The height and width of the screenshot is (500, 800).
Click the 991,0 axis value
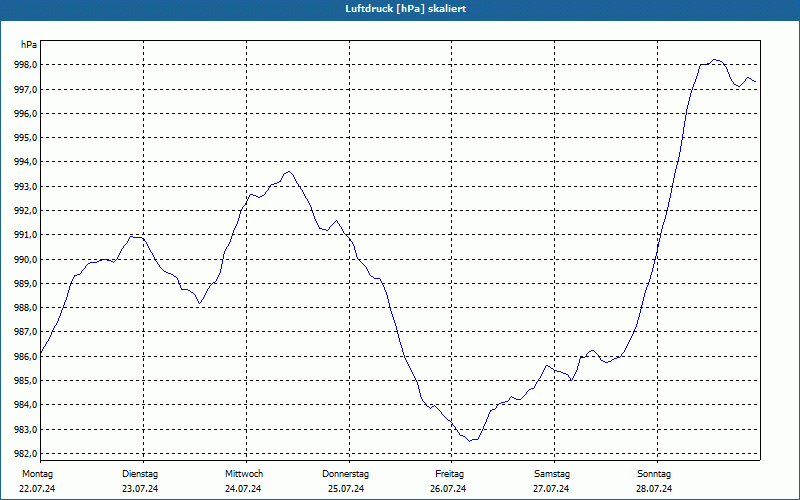coord(27,235)
